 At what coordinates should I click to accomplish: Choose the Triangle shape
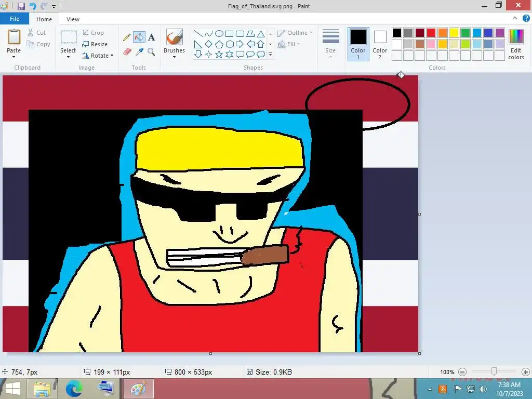[x=261, y=34]
